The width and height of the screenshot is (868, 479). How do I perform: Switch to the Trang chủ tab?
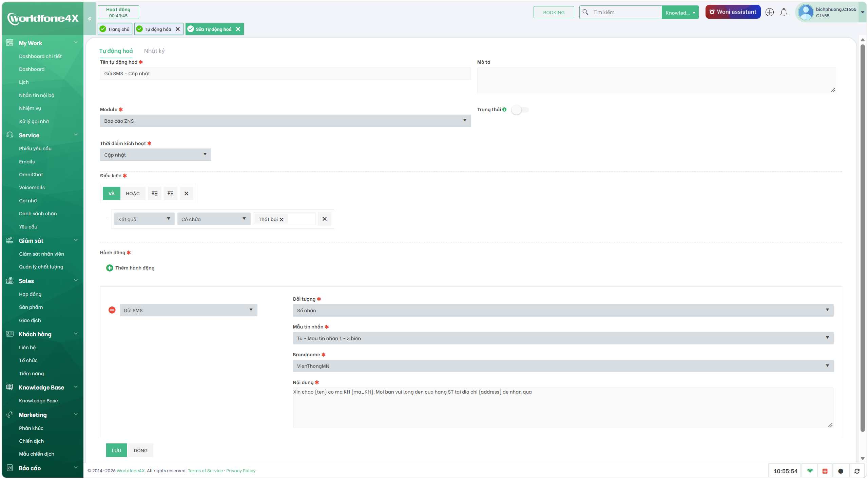(115, 29)
